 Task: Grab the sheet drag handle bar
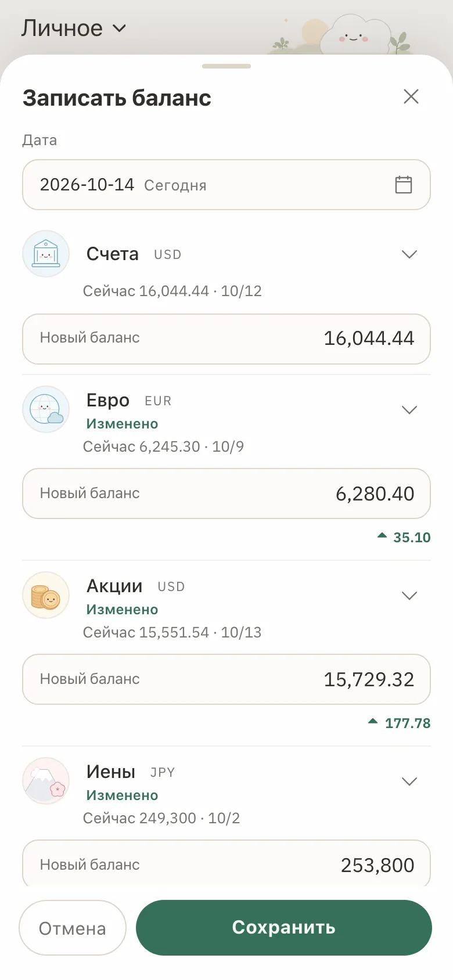pos(227,66)
